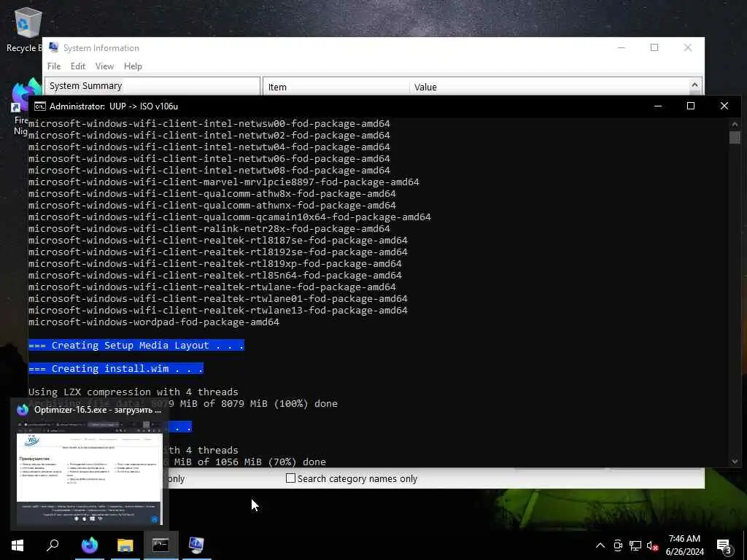Select System Summary tree node
This screenshot has width=747, height=560.
click(x=86, y=86)
